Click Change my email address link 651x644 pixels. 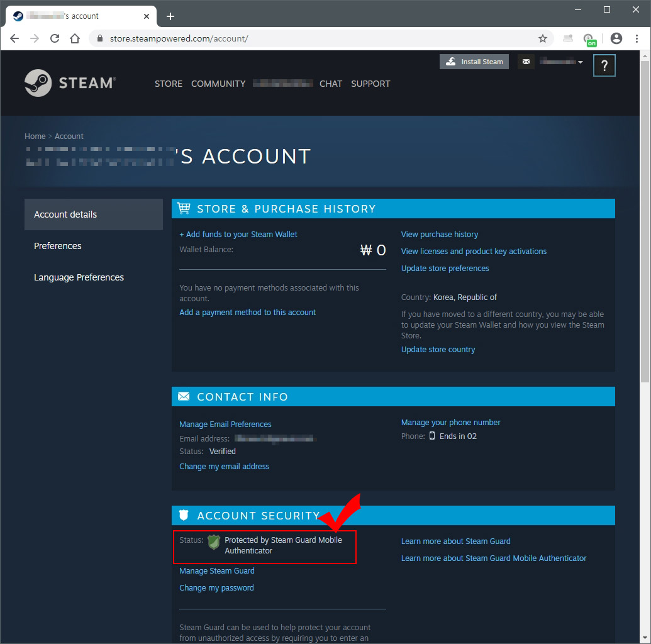coord(224,466)
